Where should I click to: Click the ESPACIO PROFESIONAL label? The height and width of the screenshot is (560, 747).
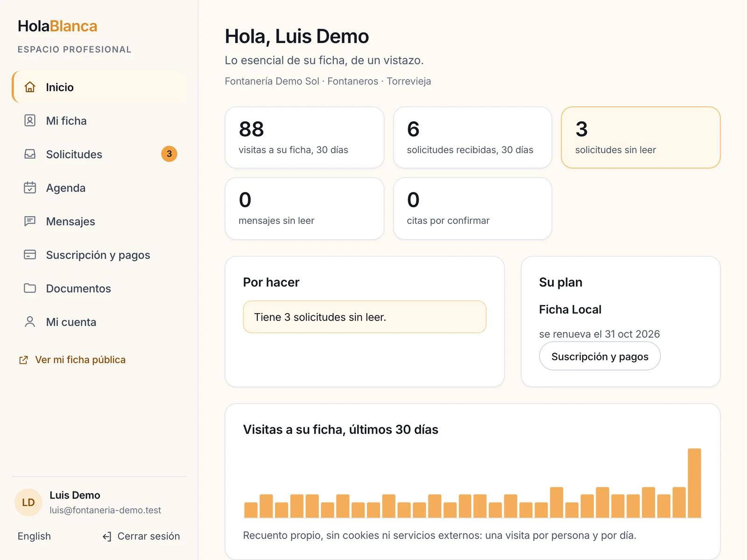pos(75,49)
